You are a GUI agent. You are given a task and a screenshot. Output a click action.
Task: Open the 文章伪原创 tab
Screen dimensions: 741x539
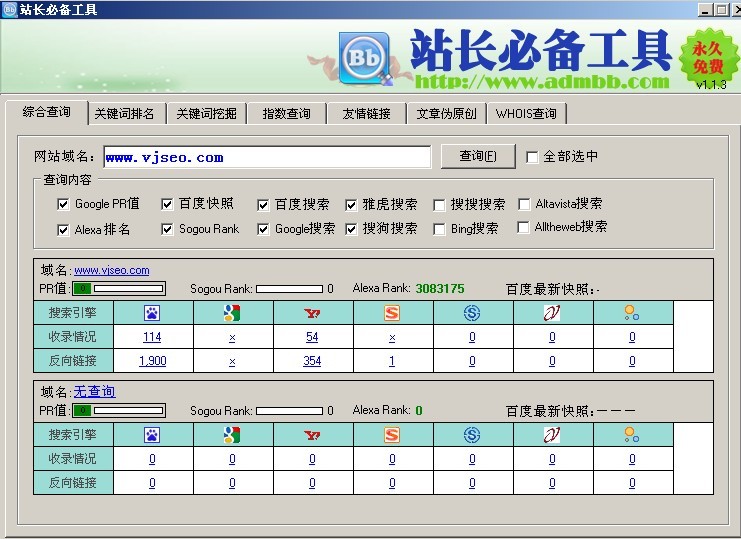pos(446,113)
